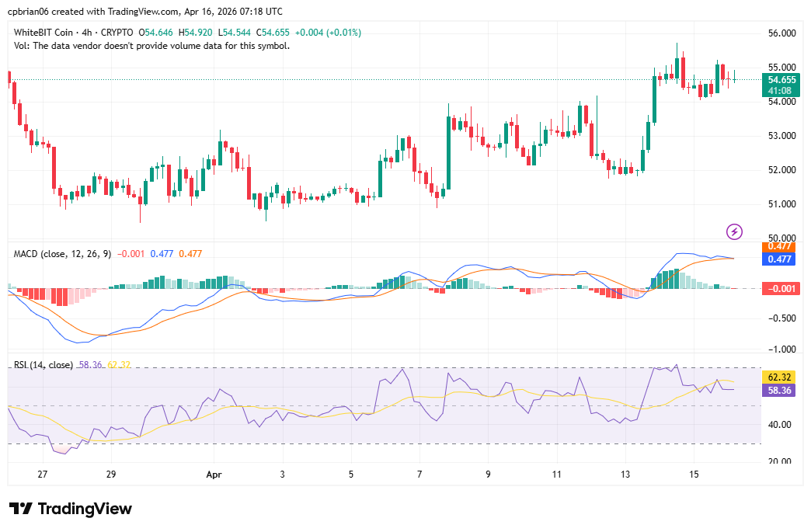The image size is (811, 532).
Task: Click the red -0.001 histogram value tag
Action: click(x=781, y=289)
